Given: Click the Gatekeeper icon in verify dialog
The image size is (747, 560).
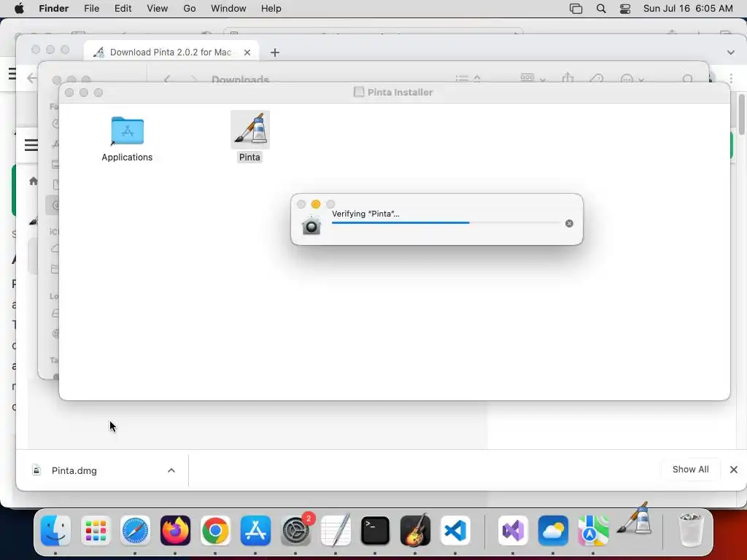Looking at the screenshot, I should tap(311, 225).
